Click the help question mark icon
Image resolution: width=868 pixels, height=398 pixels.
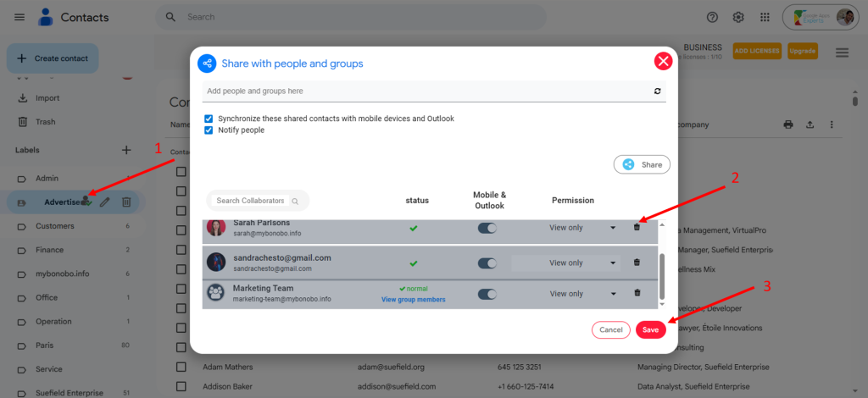click(712, 17)
